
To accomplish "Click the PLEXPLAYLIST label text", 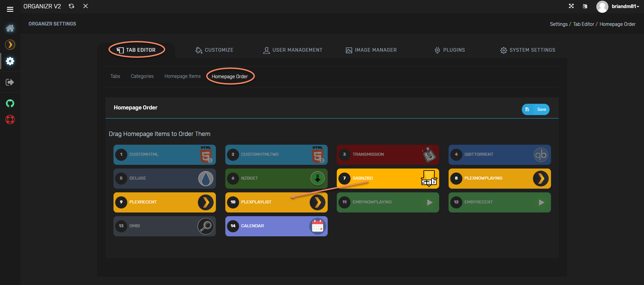I will pos(256,202).
